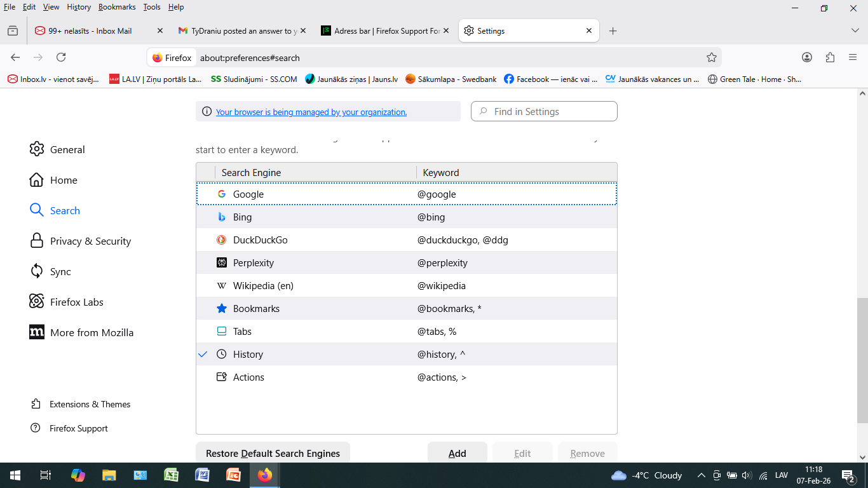Image resolution: width=868 pixels, height=488 pixels.
Task: Reload the current page
Action: (x=61, y=57)
